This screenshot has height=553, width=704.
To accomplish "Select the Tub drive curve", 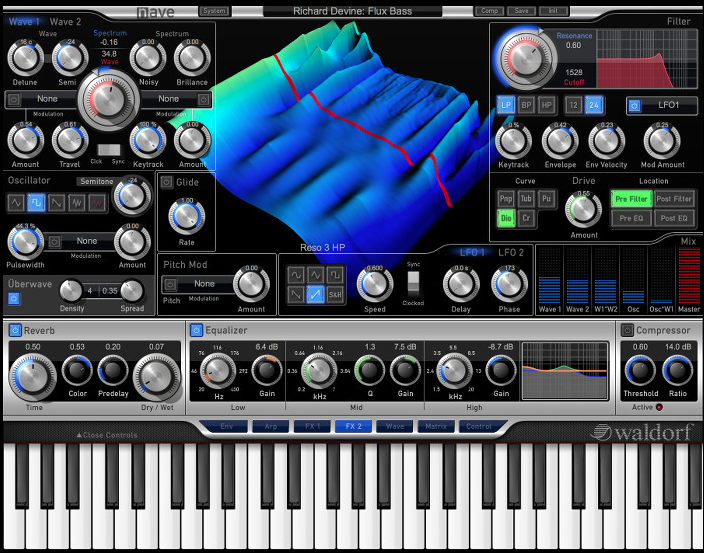I will [x=526, y=199].
